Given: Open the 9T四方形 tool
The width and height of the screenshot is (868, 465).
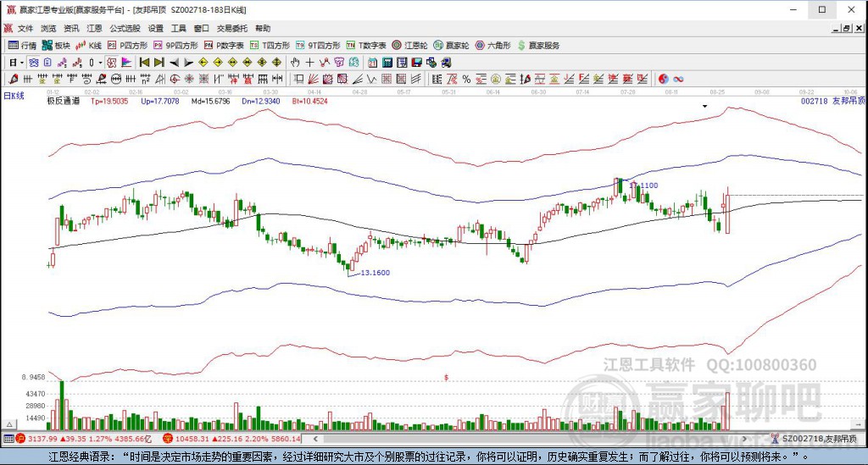Looking at the screenshot, I should coord(318,46).
